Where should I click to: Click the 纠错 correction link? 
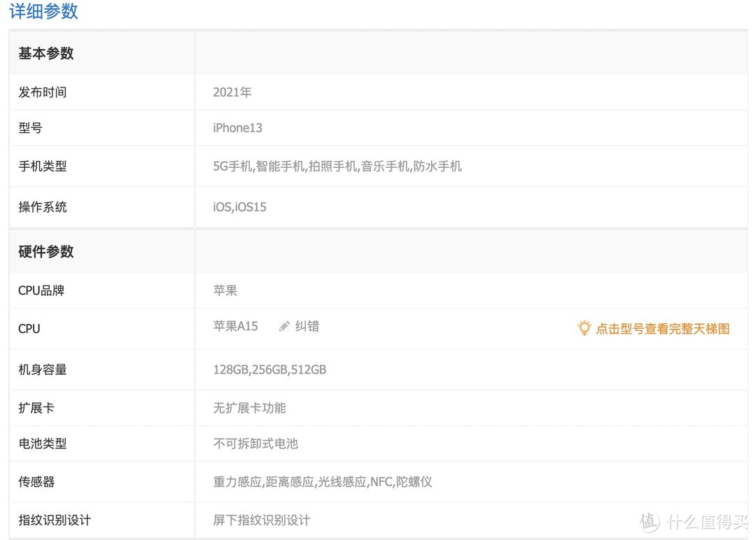(307, 326)
